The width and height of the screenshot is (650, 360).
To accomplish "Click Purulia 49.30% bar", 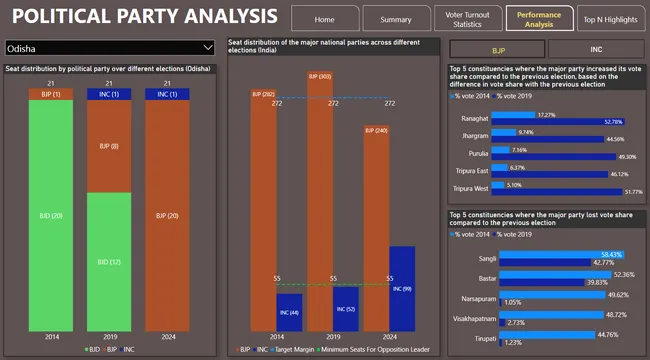I will click(554, 157).
